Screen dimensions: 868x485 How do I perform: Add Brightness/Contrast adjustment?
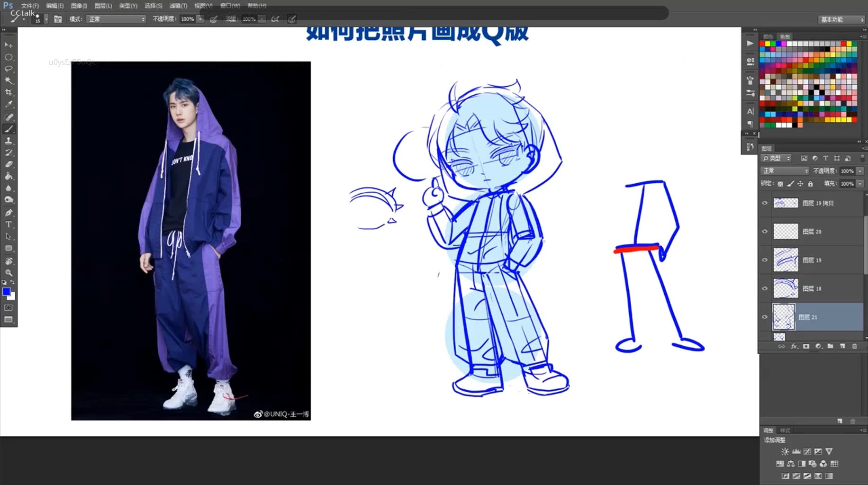click(x=785, y=451)
